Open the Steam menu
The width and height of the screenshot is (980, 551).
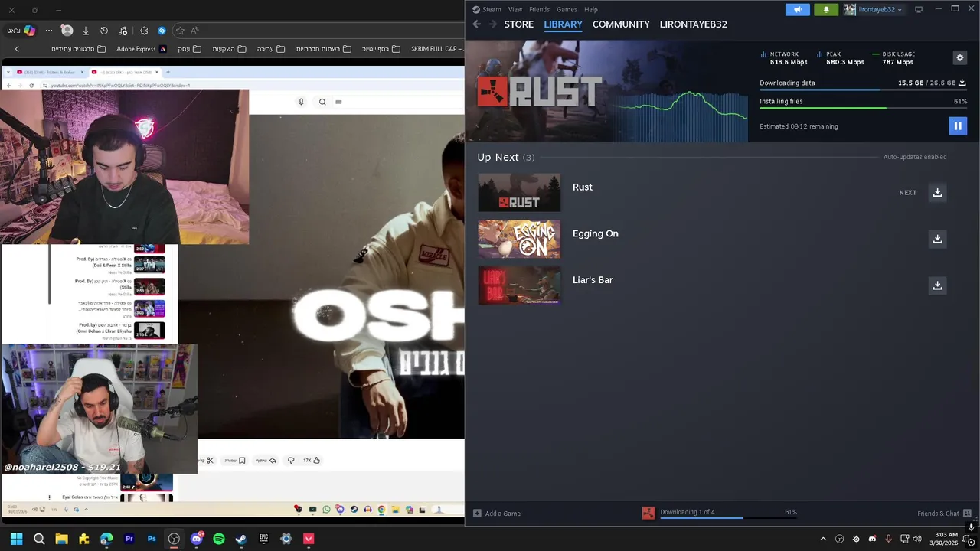pos(487,9)
